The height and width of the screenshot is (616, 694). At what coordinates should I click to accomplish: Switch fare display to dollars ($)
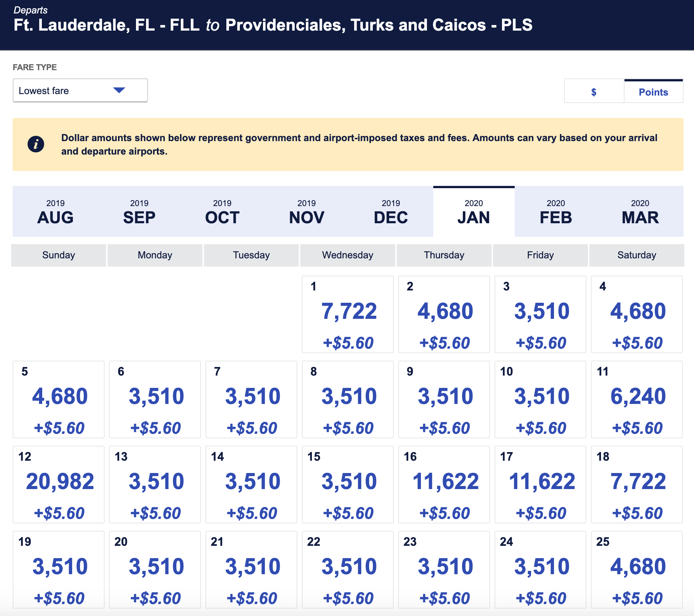click(x=594, y=91)
